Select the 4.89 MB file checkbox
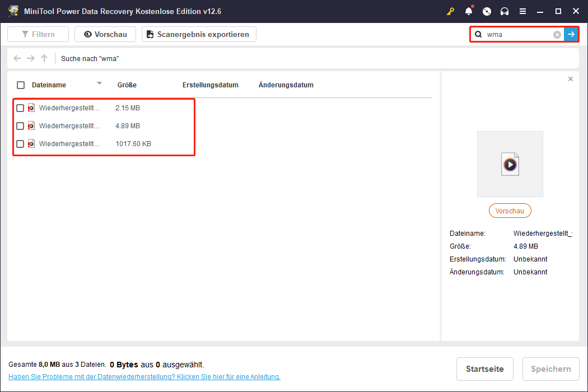 21,126
